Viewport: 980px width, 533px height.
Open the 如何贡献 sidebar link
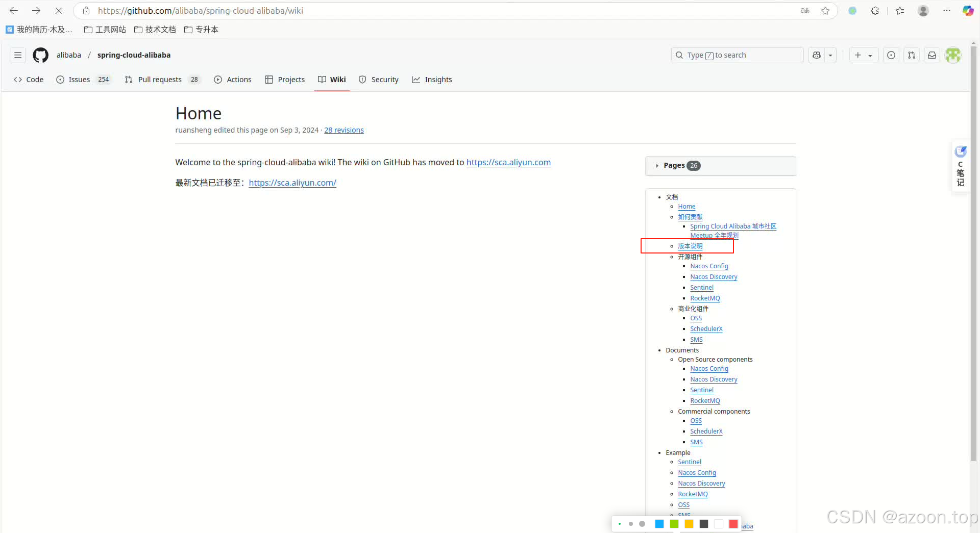point(690,217)
